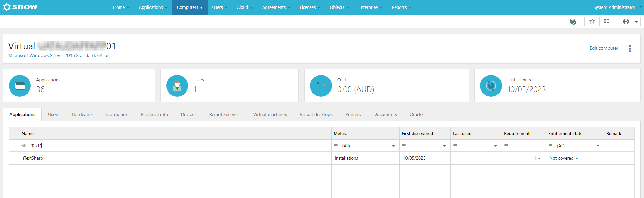Switch to the Hardware tab
The image size is (644, 198).
coord(82,114)
